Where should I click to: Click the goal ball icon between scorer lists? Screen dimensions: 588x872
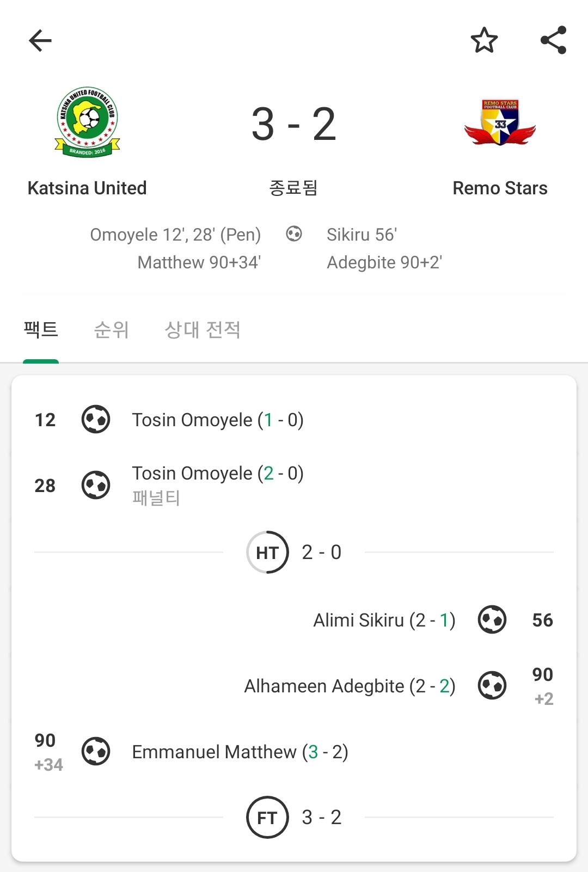click(294, 234)
